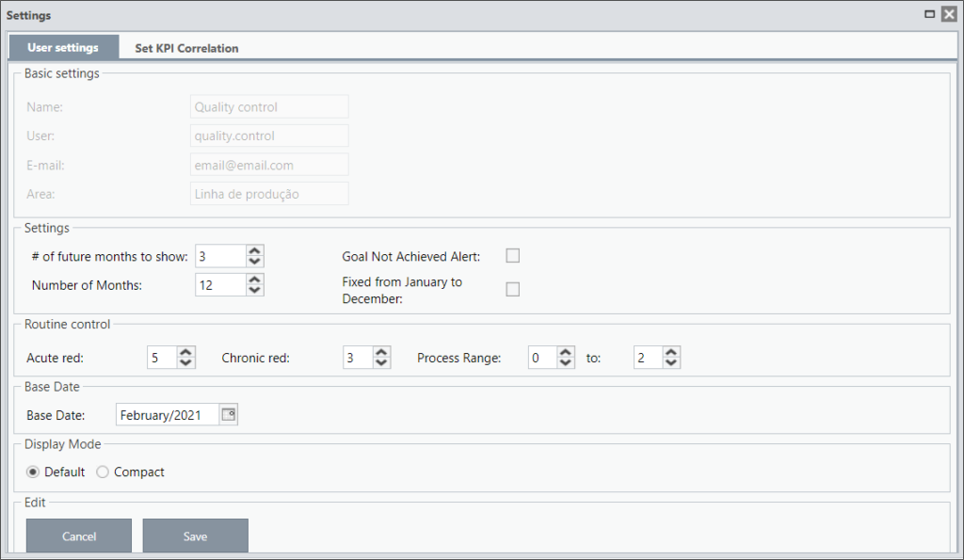Select the Default display mode
Viewport: 964px width, 560px height.
[x=33, y=472]
